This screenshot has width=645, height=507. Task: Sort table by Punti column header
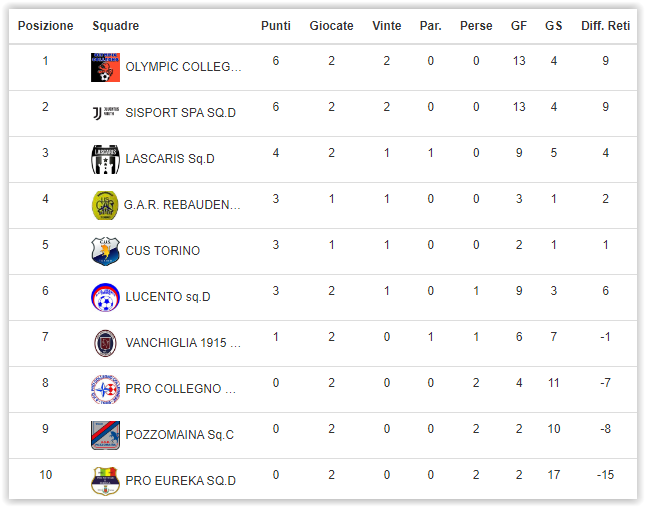276,26
